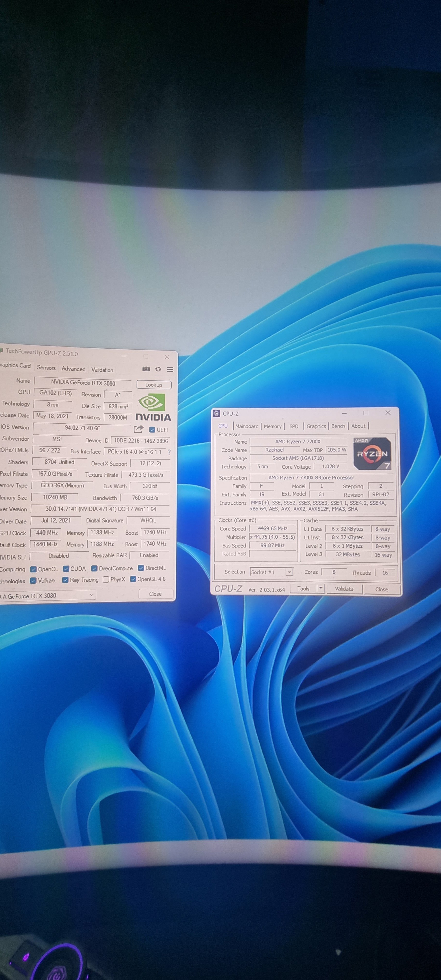The image size is (441, 980).
Task: Click the GPU name field NVIDIA GeForce RTX 3080
Action: [x=83, y=383]
